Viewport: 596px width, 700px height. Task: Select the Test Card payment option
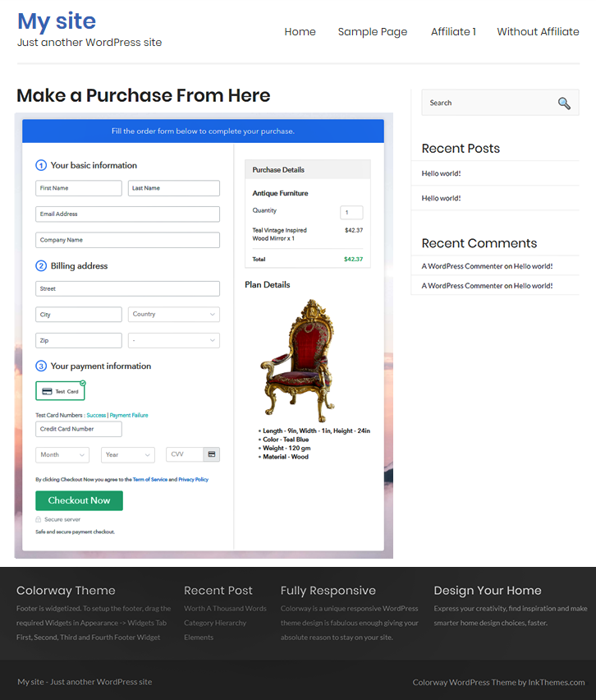(x=60, y=391)
